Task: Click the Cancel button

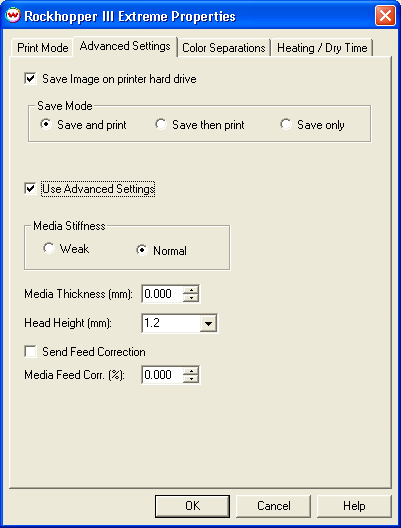Action: [x=273, y=506]
